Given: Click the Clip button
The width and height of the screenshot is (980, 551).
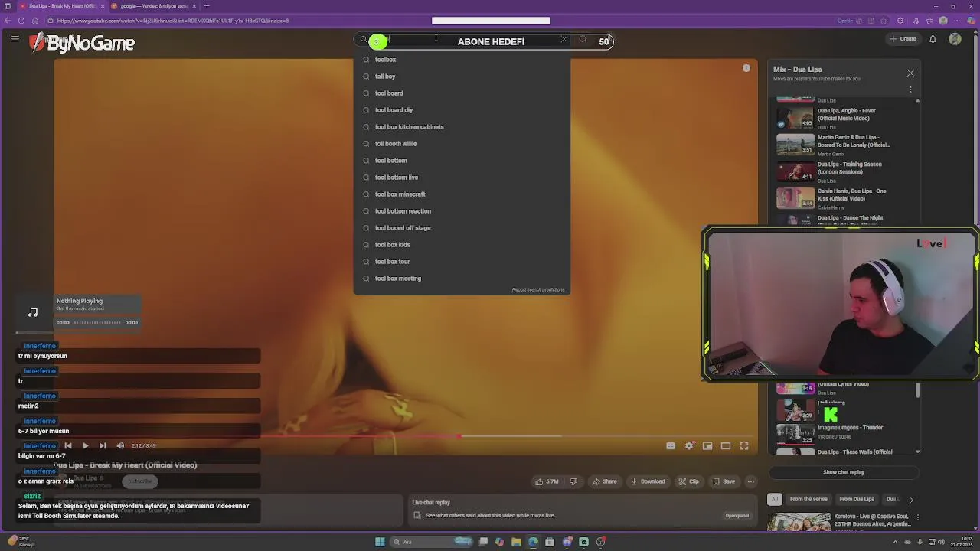Looking at the screenshot, I should [x=689, y=481].
